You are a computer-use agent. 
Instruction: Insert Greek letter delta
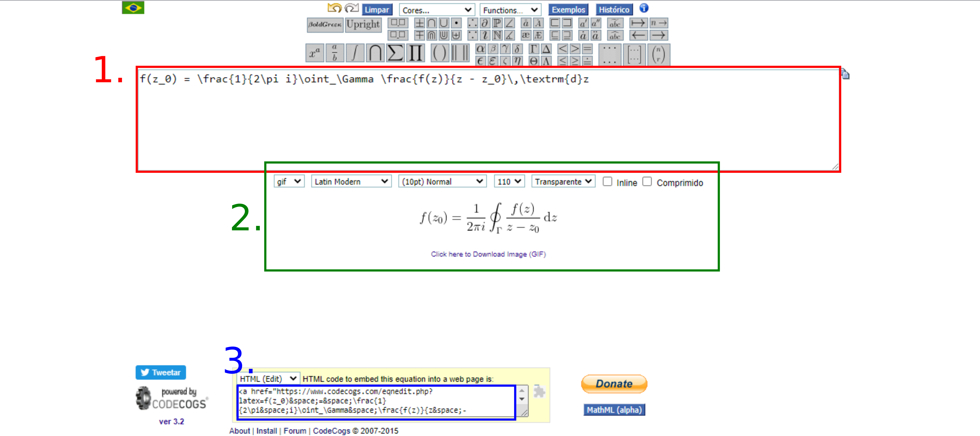coord(517,49)
